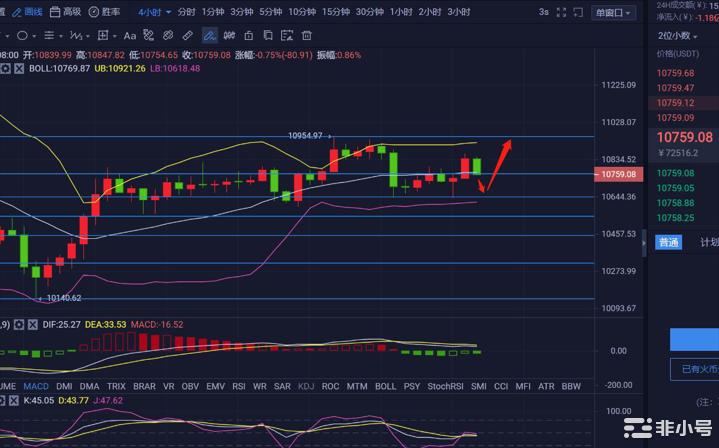Close the KDJ indicator panel
The image size is (719, 448).
pyautogui.click(x=14, y=400)
